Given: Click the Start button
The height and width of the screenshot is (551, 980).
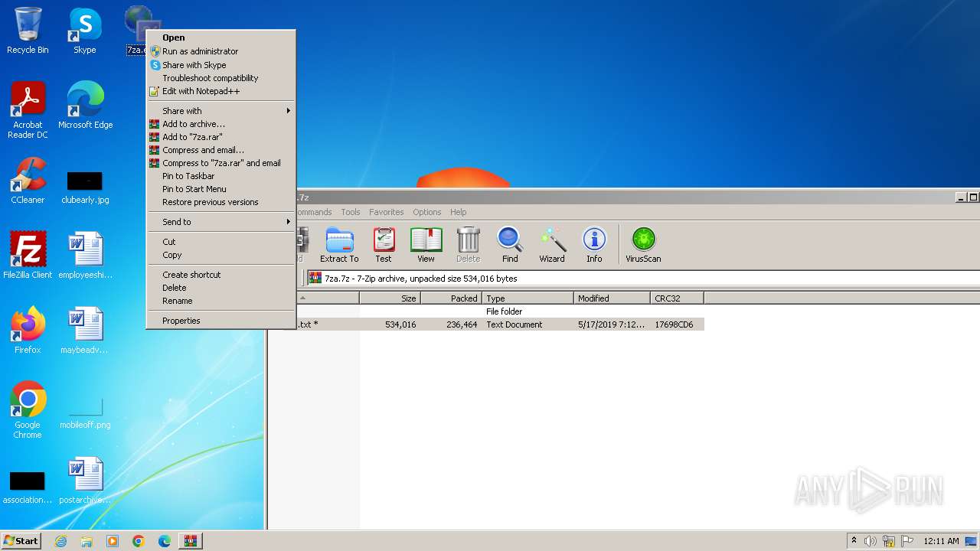Looking at the screenshot, I should tap(21, 541).
